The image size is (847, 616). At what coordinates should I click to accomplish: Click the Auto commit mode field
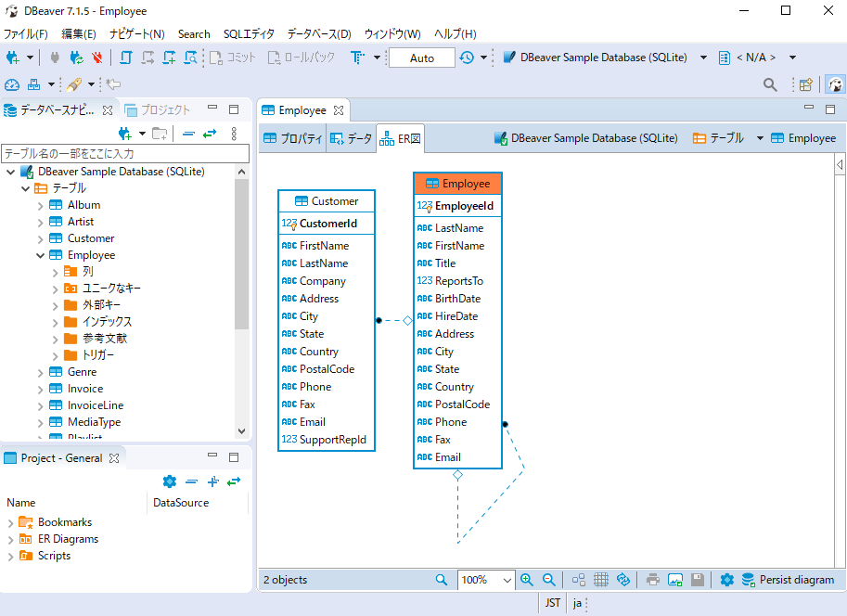tap(422, 58)
